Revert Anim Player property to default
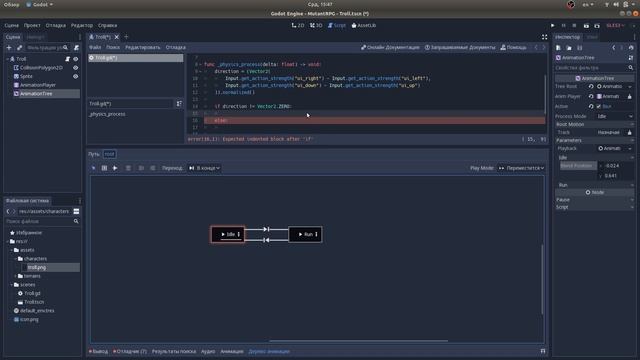The image size is (640, 360). [591, 96]
